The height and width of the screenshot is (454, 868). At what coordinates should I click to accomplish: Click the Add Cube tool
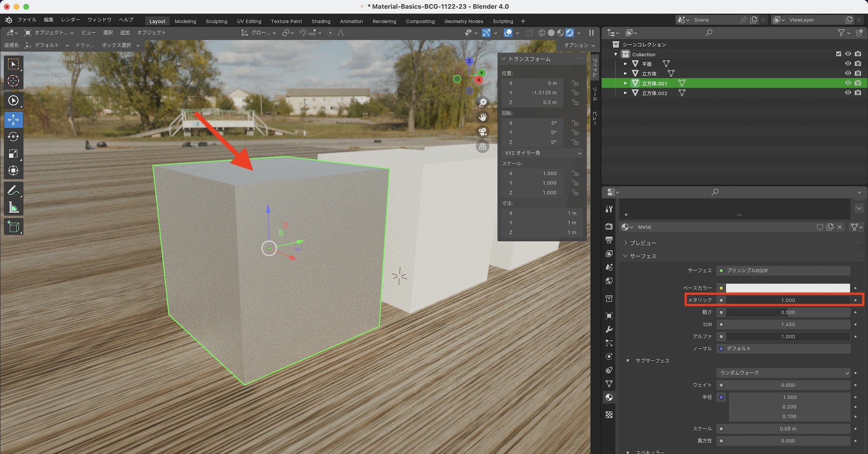click(x=13, y=227)
